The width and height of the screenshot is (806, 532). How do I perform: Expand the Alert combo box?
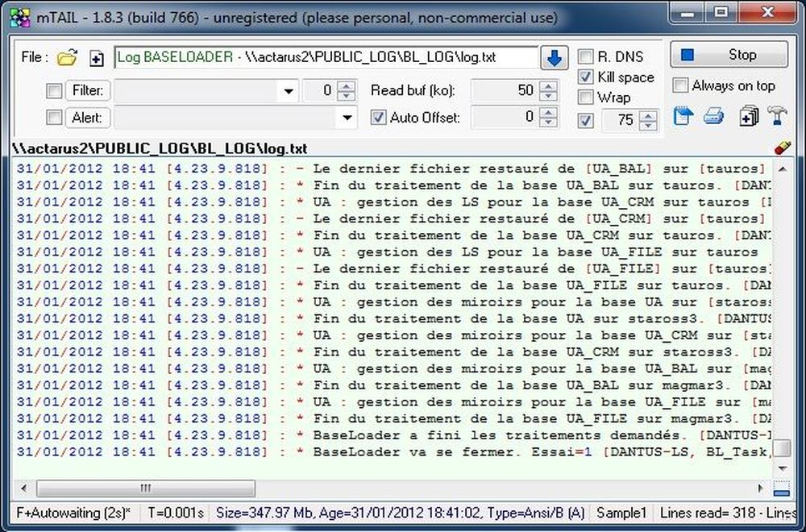[347, 118]
